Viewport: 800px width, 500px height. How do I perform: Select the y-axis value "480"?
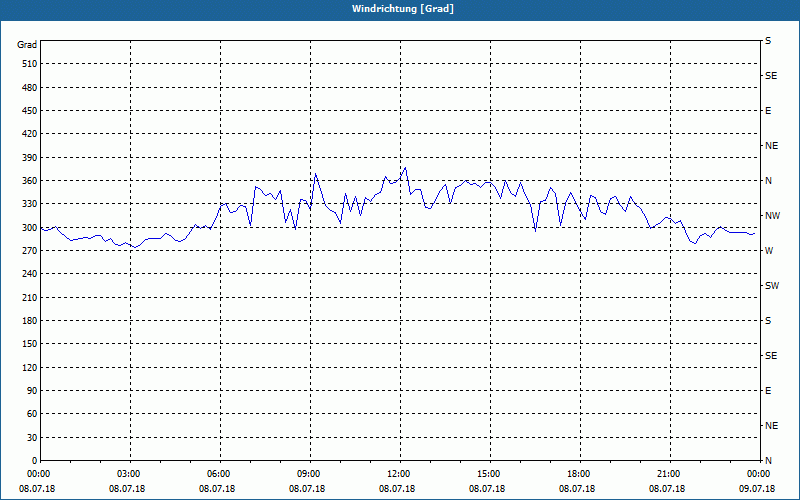pos(30,88)
